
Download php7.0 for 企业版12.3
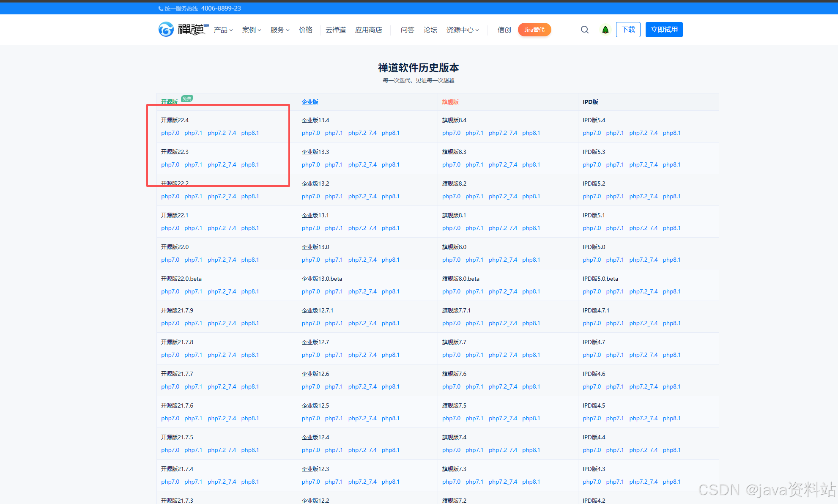(x=311, y=482)
